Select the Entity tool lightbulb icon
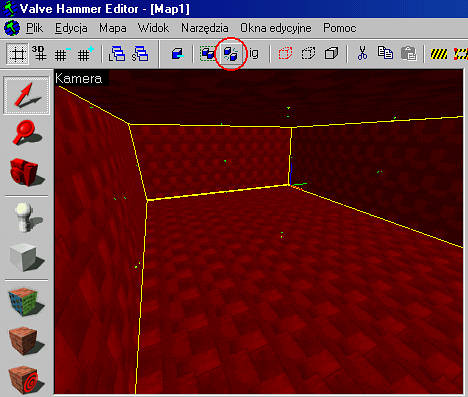Viewport: 468px width, 397px height. point(26,217)
